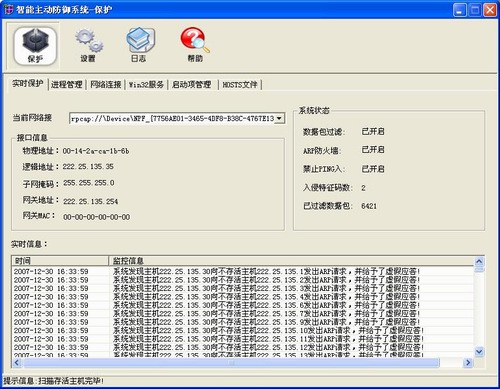
Task: Click the horizontal scrollbar left arrow
Action: point(17,362)
